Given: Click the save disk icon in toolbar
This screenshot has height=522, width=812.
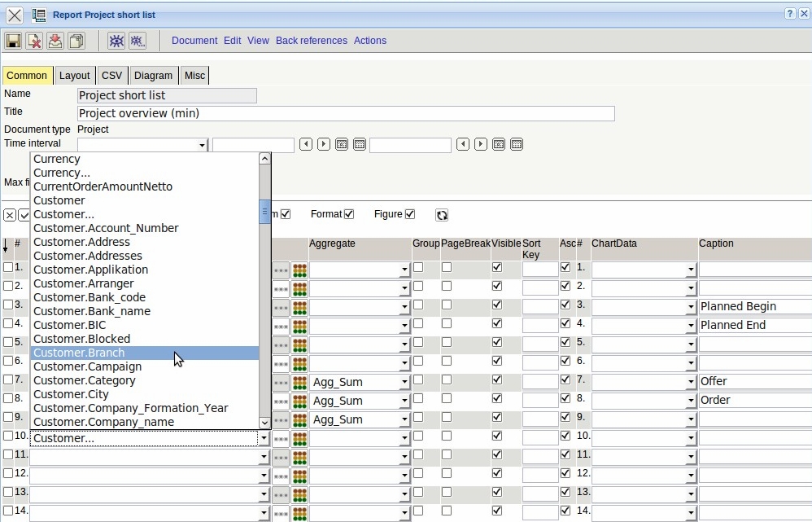Looking at the screenshot, I should click(x=13, y=41).
